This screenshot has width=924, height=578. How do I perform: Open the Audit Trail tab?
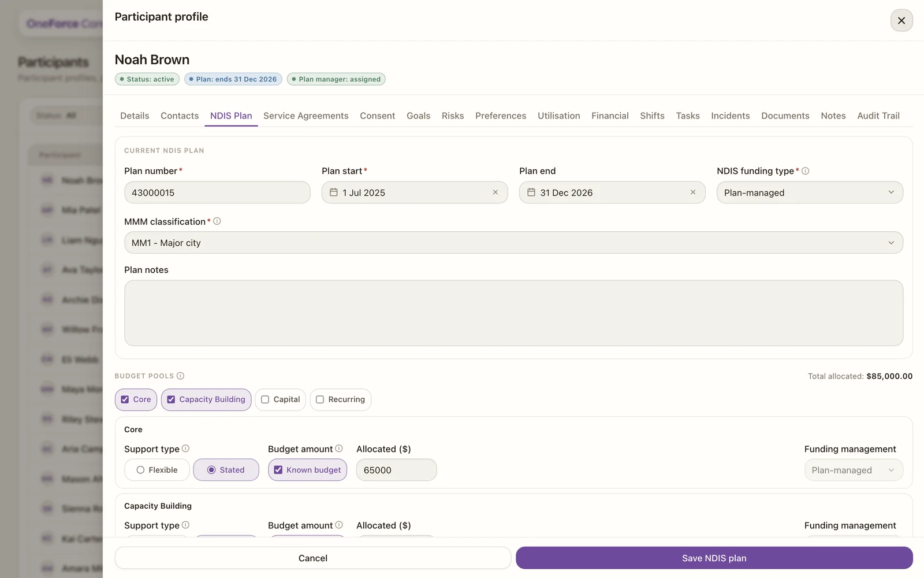pyautogui.click(x=878, y=116)
